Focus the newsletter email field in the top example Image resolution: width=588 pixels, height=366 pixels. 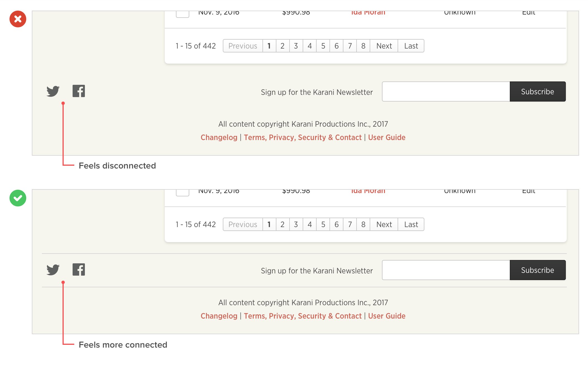pyautogui.click(x=446, y=92)
